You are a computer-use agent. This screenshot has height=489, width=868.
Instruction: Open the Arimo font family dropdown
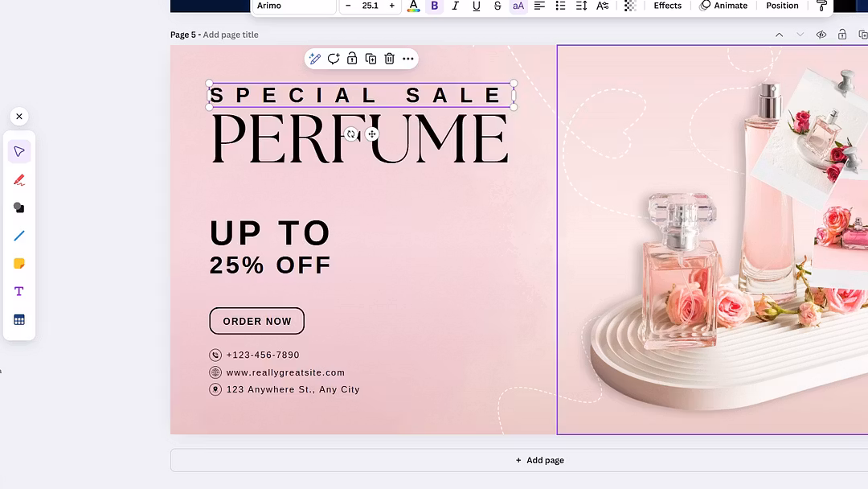pos(294,6)
